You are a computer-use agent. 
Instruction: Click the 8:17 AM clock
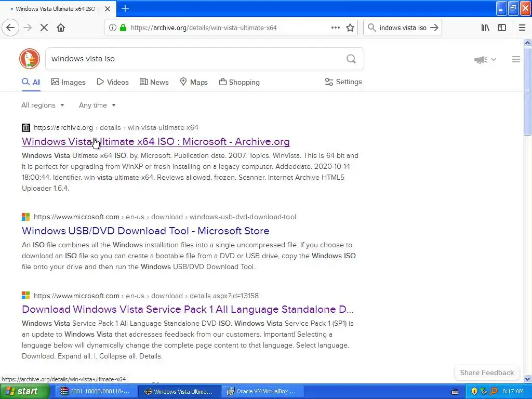click(x=513, y=391)
